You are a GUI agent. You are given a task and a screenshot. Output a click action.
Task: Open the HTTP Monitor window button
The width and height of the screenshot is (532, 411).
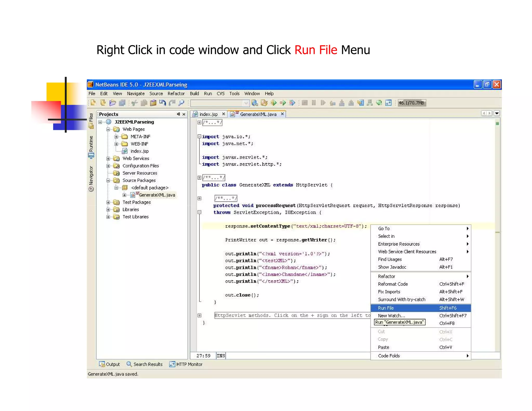coord(186,364)
